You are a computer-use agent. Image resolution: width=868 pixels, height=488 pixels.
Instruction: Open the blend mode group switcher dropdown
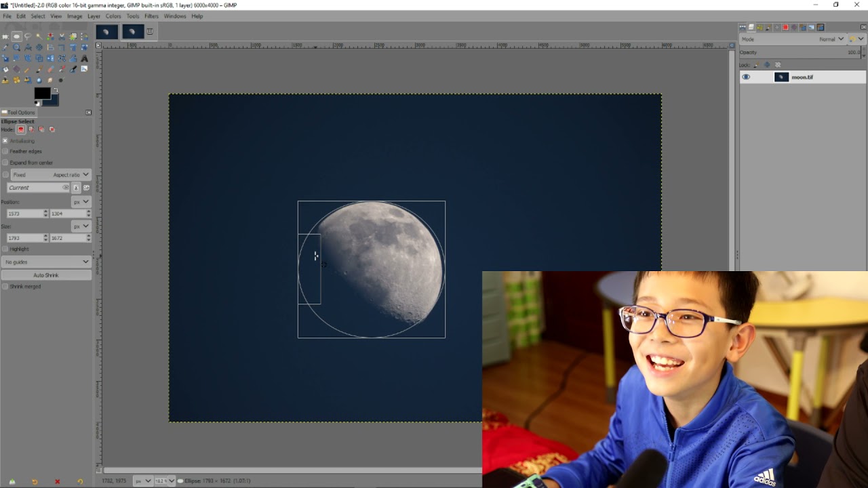pyautogui.click(x=857, y=39)
